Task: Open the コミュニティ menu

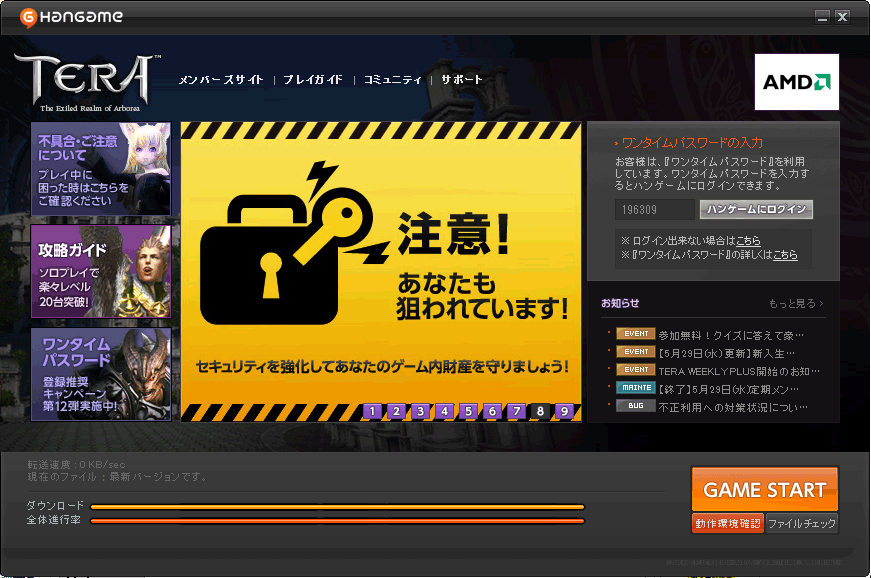Action: point(393,80)
